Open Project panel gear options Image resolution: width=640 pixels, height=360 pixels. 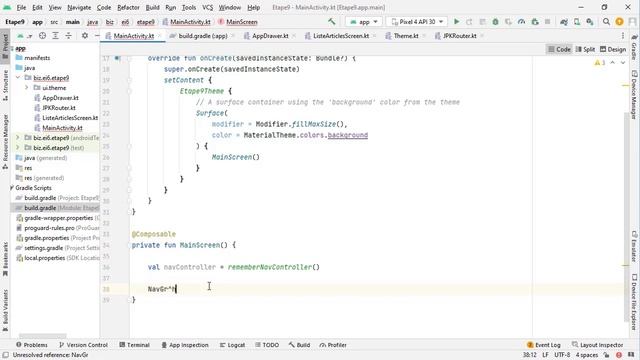coord(85,36)
